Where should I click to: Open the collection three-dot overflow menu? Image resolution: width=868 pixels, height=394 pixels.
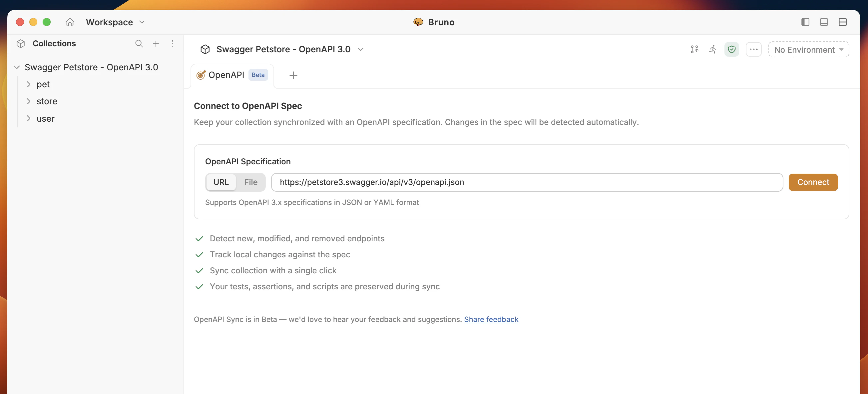(x=754, y=49)
